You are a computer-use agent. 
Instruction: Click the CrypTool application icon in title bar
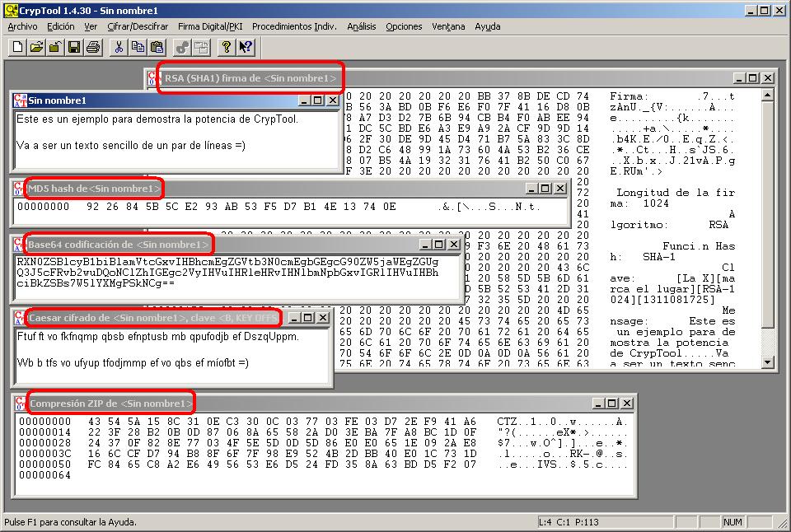click(10, 10)
